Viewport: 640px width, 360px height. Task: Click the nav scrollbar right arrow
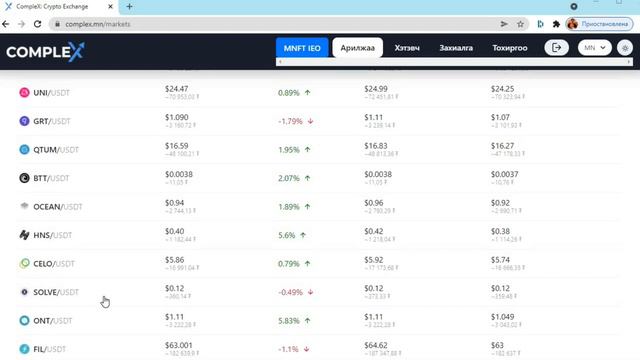[629, 62]
